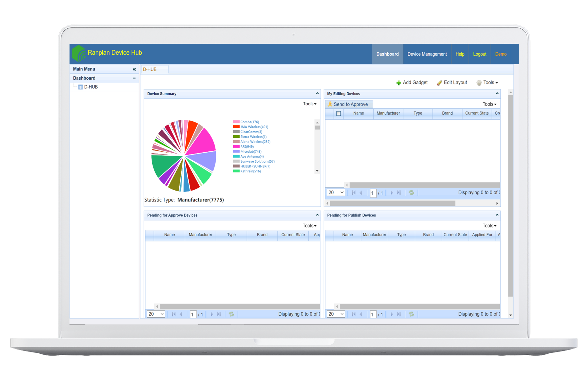Open the Dashboard navigation tab
588x380 pixels.
pyautogui.click(x=387, y=54)
